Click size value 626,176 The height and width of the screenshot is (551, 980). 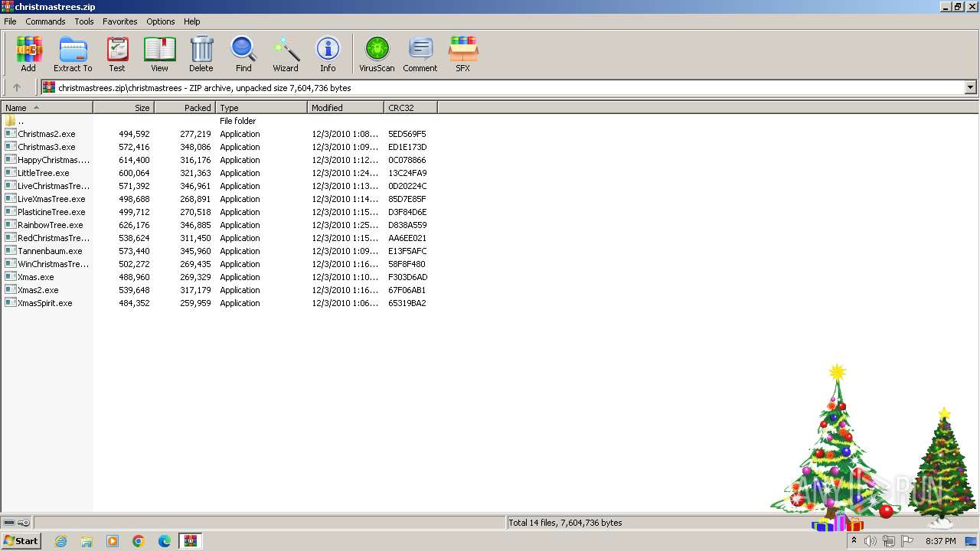[134, 225]
